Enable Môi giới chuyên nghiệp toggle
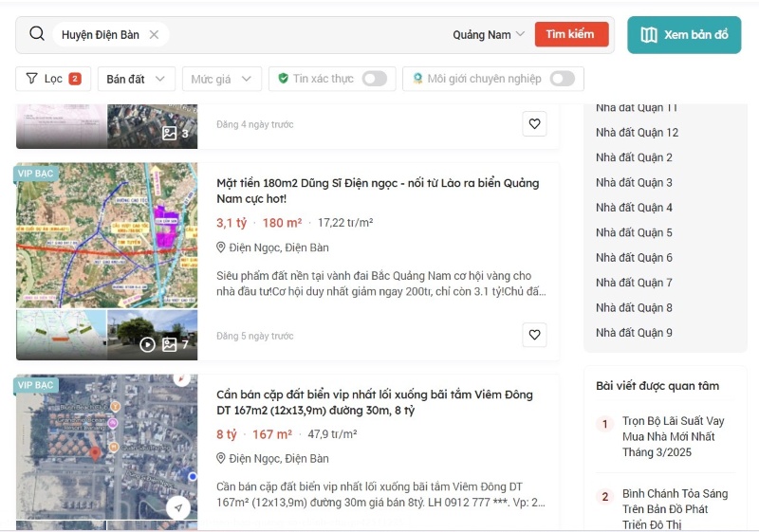The height and width of the screenshot is (532, 759). 562,79
